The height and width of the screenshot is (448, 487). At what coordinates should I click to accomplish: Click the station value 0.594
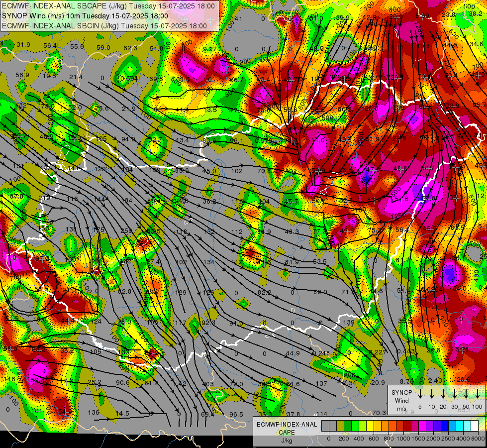(129, 78)
